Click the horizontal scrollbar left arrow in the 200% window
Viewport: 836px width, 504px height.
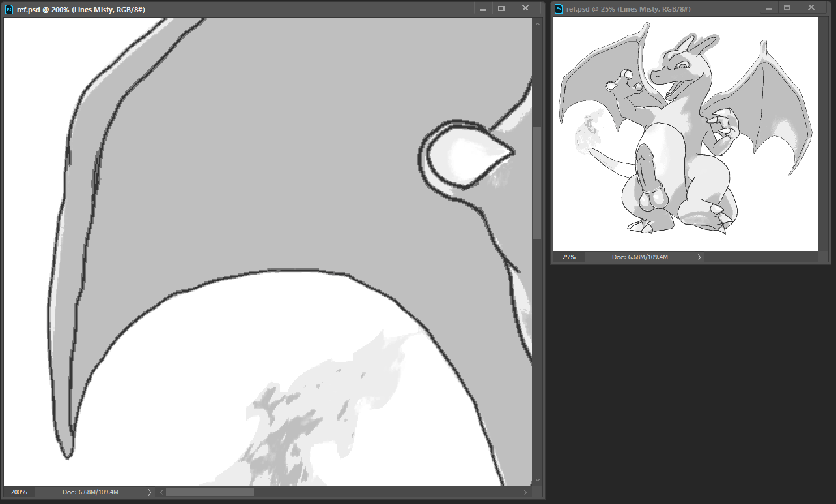[161, 492]
